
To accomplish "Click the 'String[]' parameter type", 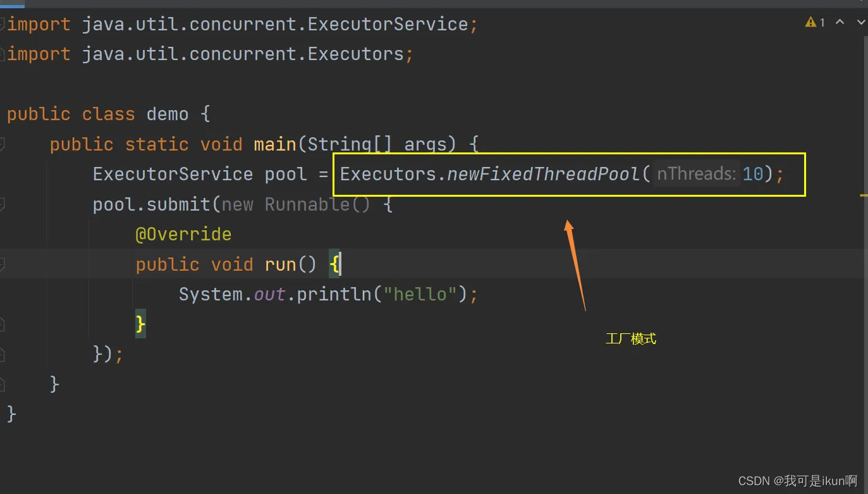I will coord(350,144).
